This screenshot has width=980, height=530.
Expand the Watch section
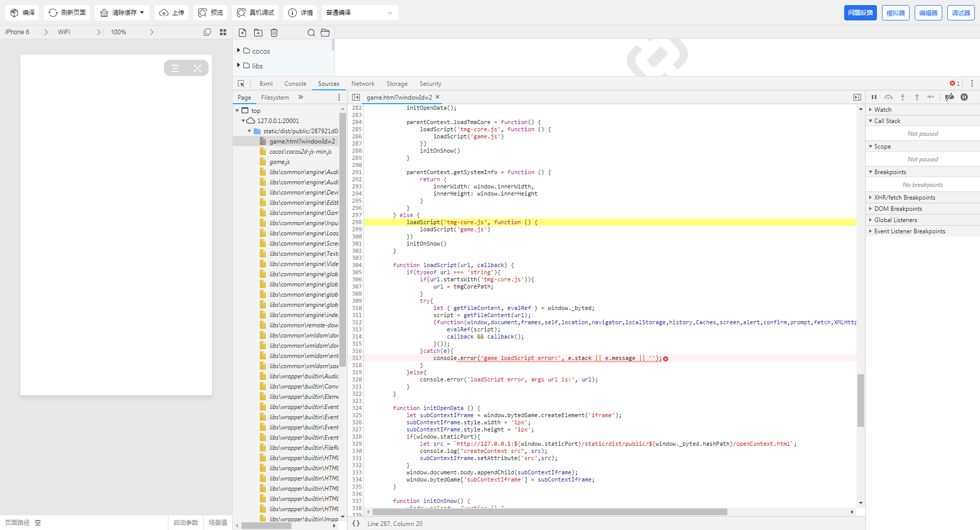pyautogui.click(x=883, y=110)
